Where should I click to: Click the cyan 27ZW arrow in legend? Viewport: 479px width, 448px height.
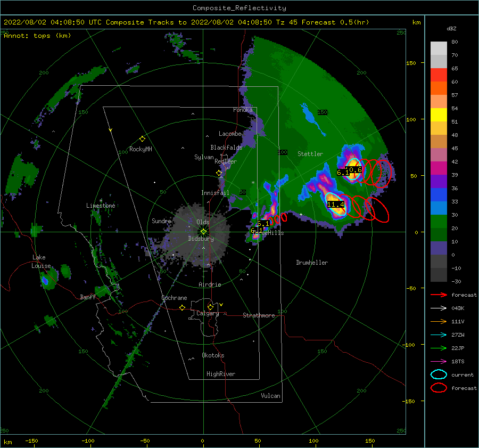pyautogui.click(x=439, y=335)
